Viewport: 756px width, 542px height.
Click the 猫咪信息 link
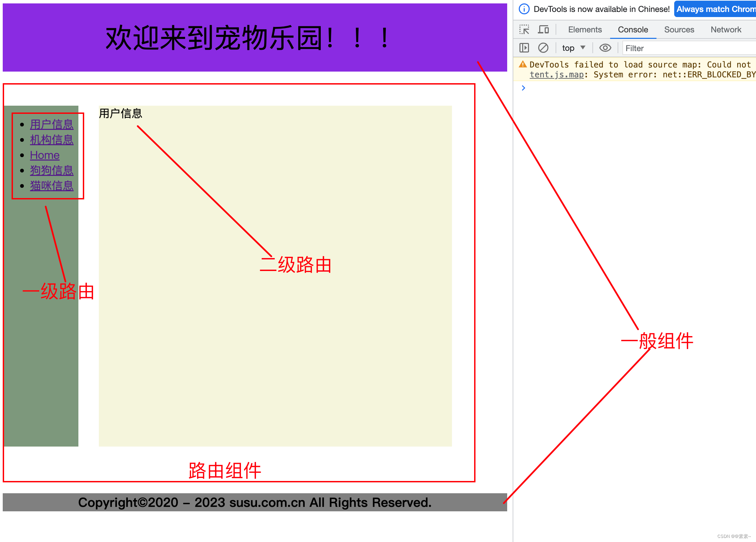click(51, 186)
